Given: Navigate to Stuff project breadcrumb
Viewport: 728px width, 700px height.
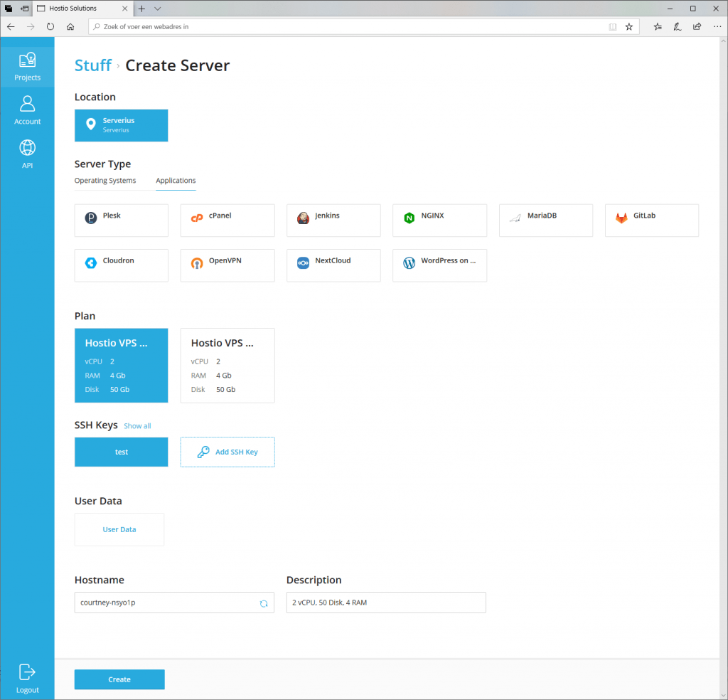Looking at the screenshot, I should [93, 65].
